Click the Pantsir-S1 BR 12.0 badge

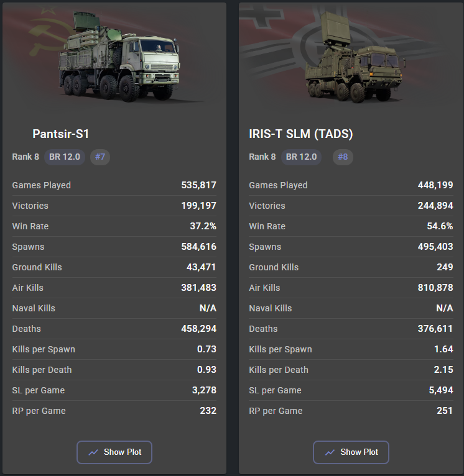click(x=65, y=157)
